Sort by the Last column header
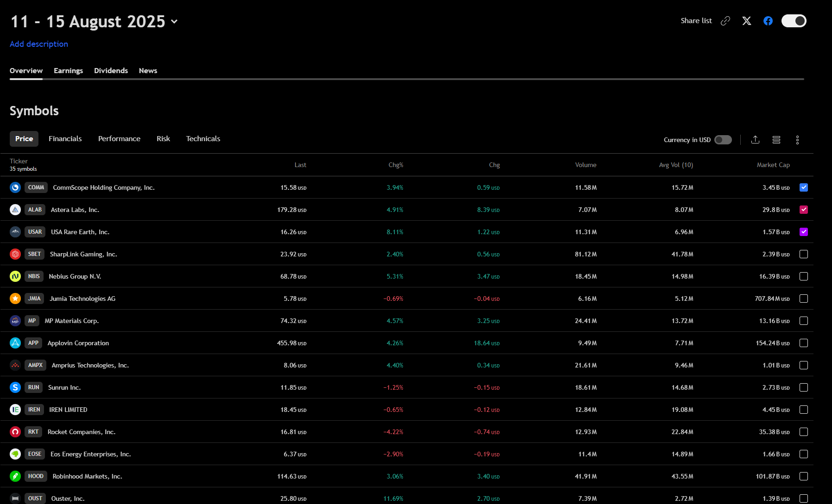Image resolution: width=832 pixels, height=504 pixels. click(300, 165)
